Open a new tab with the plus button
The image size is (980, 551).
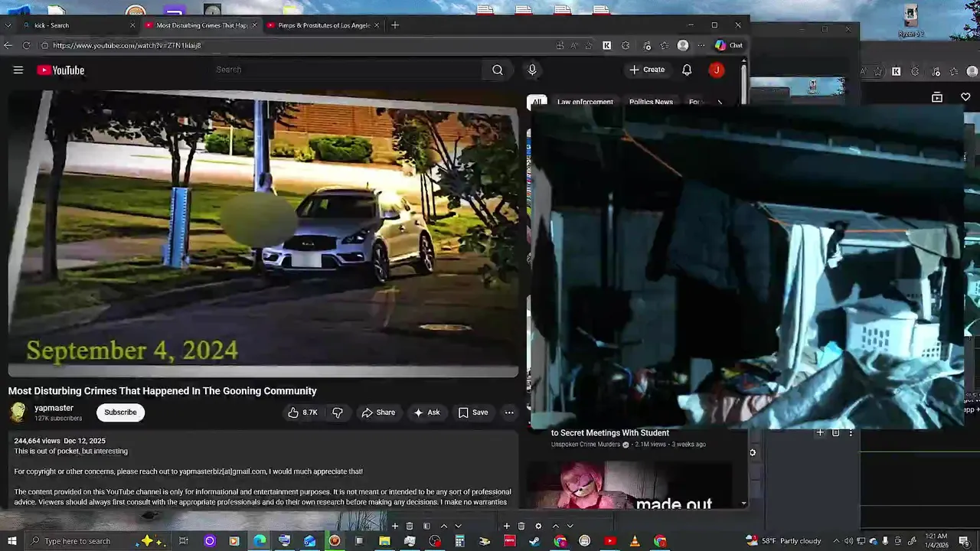(395, 25)
